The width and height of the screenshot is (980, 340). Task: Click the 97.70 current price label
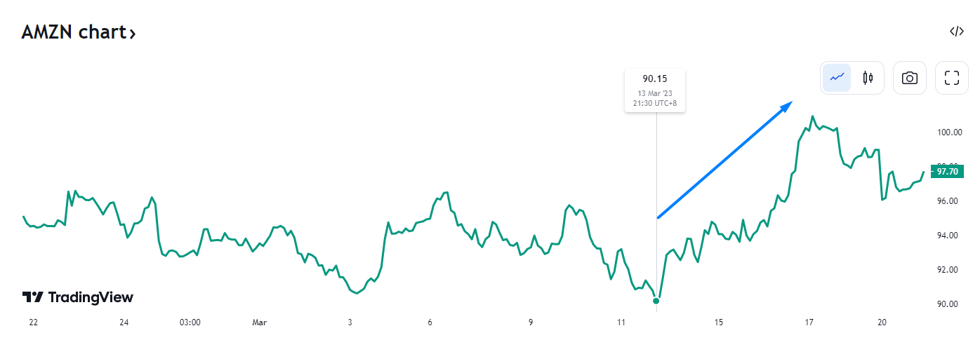(947, 170)
